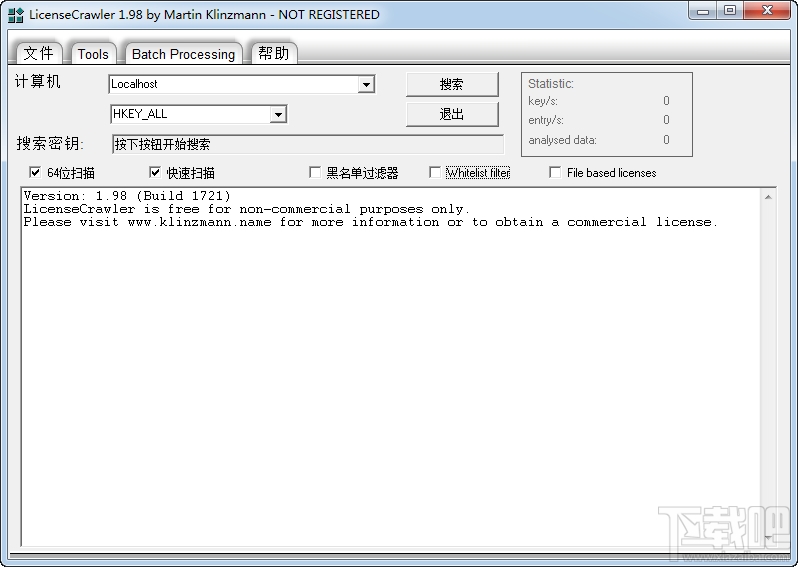The image size is (798, 567).
Task: Click the 搜索 search button
Action: pos(452,84)
